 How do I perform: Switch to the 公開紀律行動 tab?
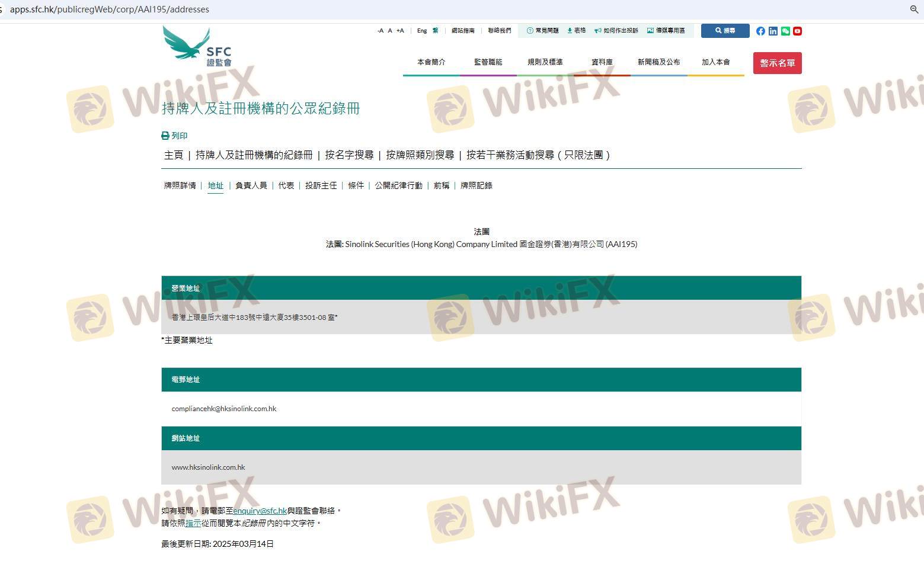(x=399, y=185)
